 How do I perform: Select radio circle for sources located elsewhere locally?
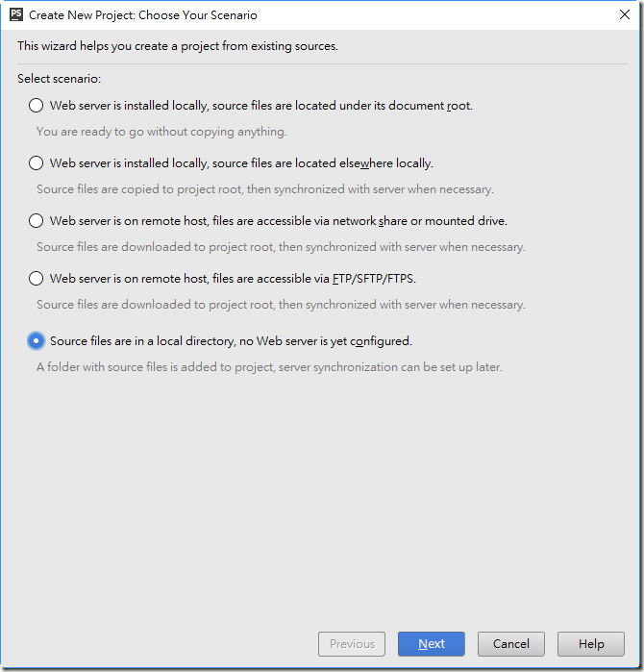coord(36,163)
